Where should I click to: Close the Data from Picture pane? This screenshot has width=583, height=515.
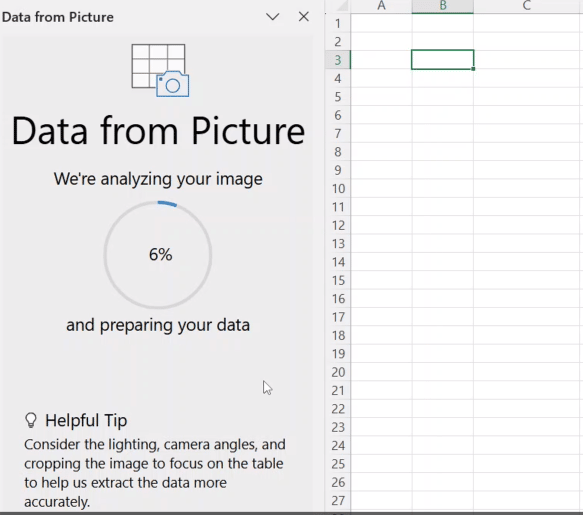pos(304,17)
